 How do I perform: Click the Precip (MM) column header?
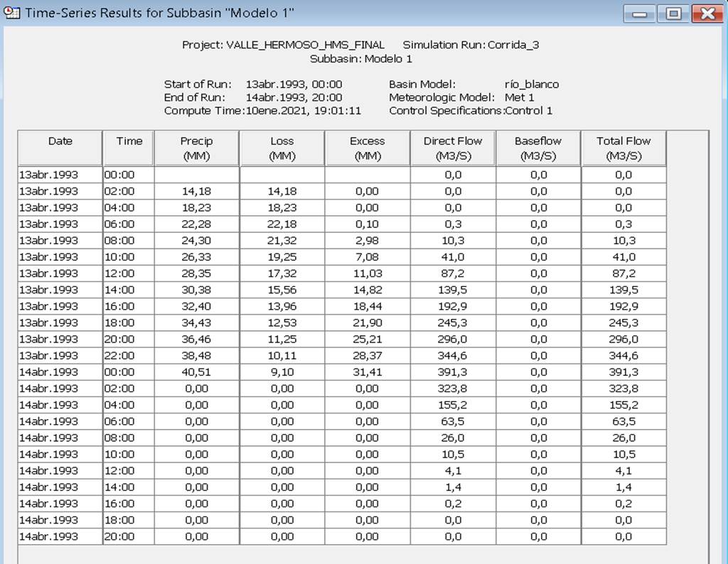click(196, 148)
